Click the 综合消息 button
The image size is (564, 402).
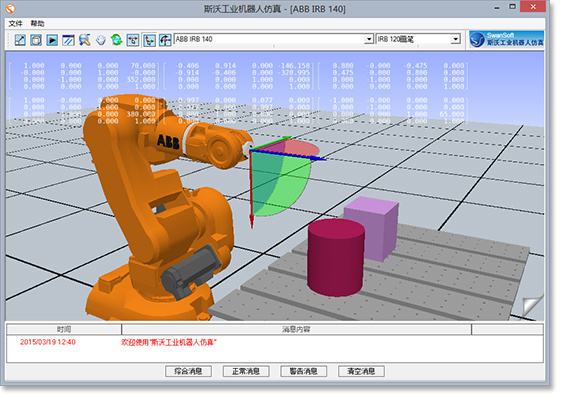(x=188, y=371)
